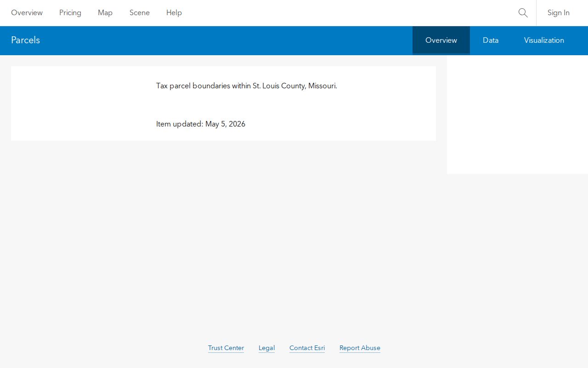Open the search magnifier icon

pyautogui.click(x=523, y=13)
